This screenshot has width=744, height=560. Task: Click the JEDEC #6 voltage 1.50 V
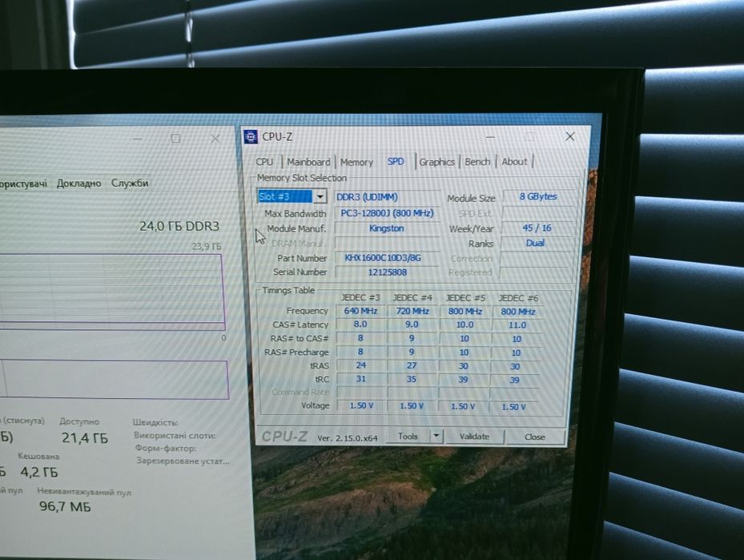513,407
